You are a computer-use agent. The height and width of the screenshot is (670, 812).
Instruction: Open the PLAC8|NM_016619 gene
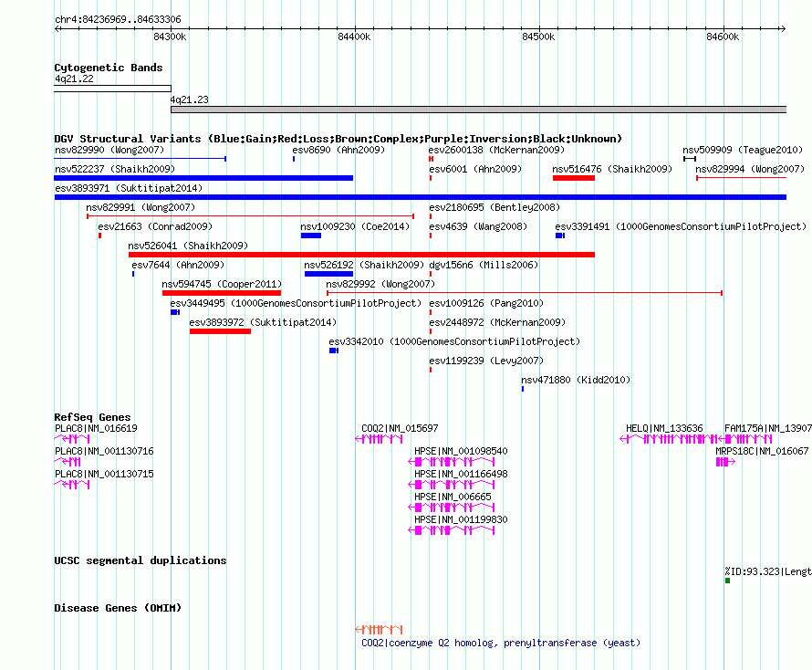click(96, 428)
